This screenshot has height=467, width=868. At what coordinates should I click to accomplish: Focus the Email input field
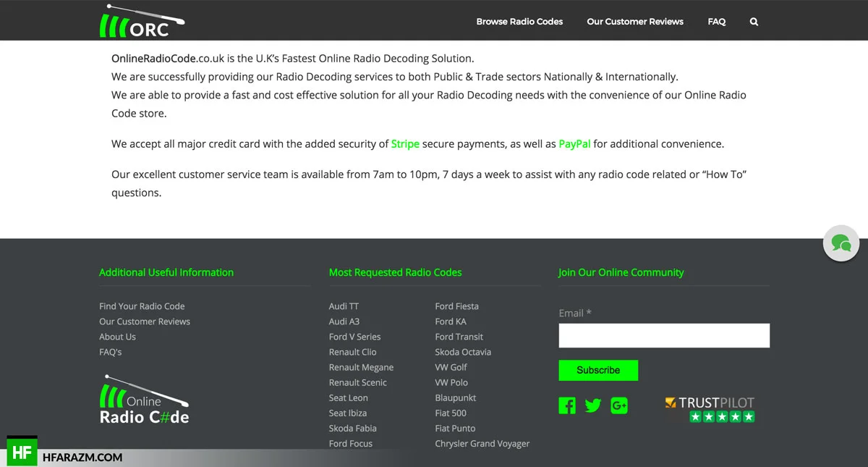click(664, 335)
